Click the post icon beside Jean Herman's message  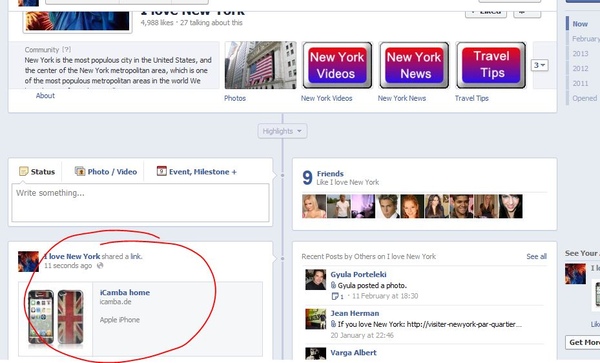(x=333, y=324)
